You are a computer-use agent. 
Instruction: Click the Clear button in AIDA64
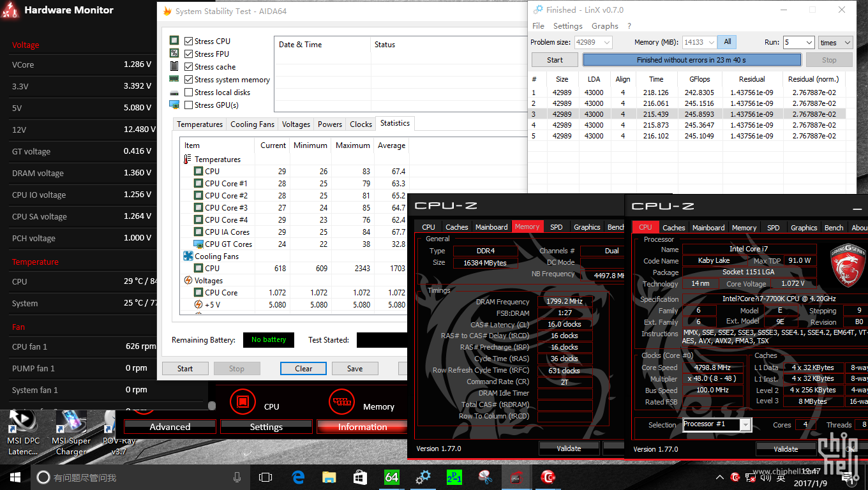303,368
